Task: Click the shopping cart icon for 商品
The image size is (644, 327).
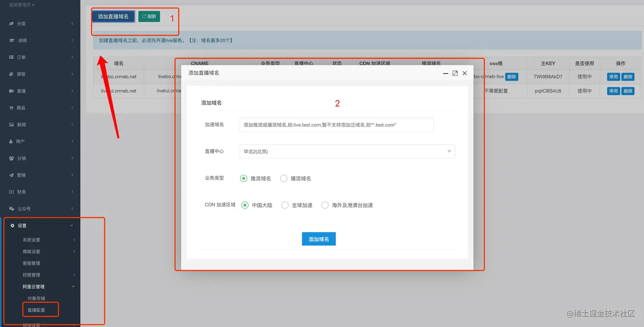Action: (x=11, y=108)
